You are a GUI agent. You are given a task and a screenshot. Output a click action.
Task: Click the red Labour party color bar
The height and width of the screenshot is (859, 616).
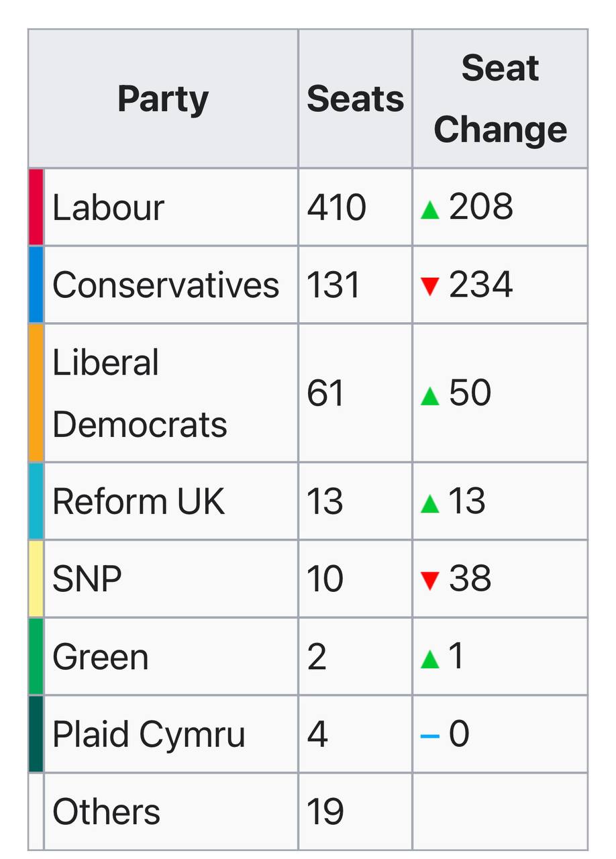click(36, 207)
